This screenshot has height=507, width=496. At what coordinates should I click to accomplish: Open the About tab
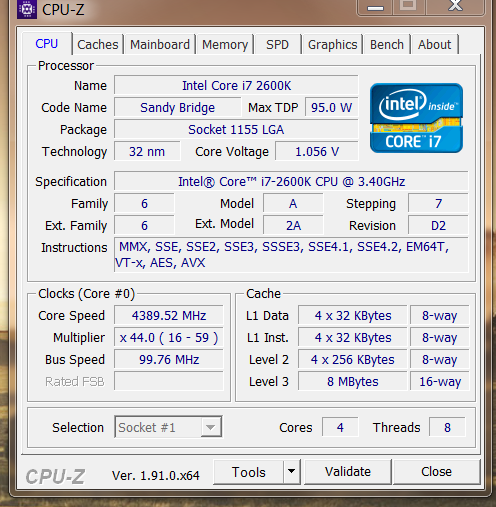coord(434,44)
